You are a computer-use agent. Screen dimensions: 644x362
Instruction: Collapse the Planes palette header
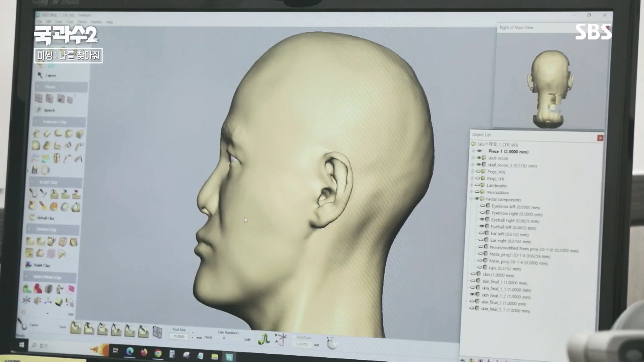[61, 87]
